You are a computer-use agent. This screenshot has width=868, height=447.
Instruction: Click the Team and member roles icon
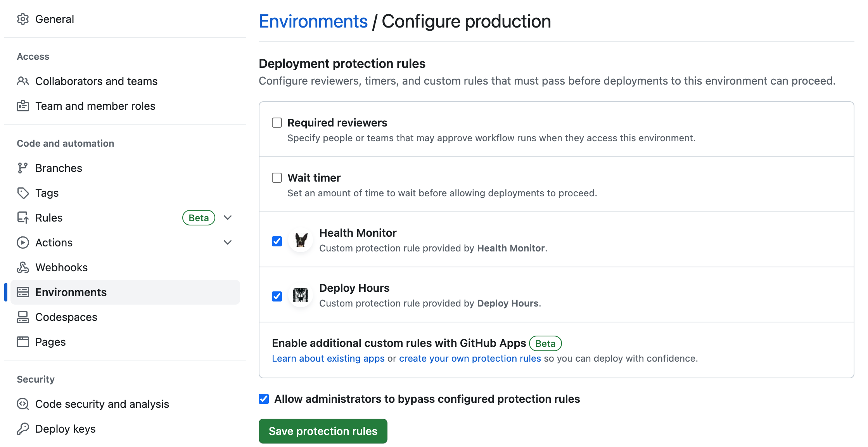(23, 106)
